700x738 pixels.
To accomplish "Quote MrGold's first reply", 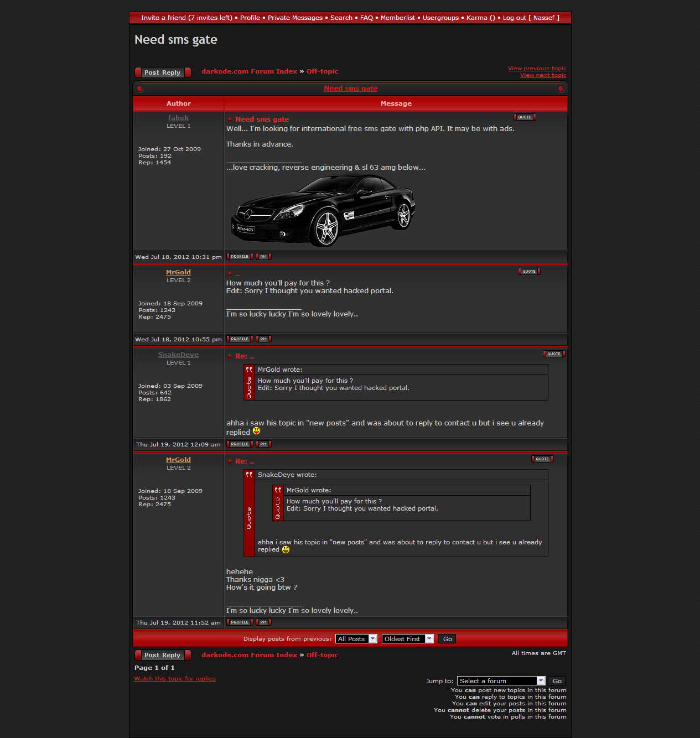I will tap(529, 272).
